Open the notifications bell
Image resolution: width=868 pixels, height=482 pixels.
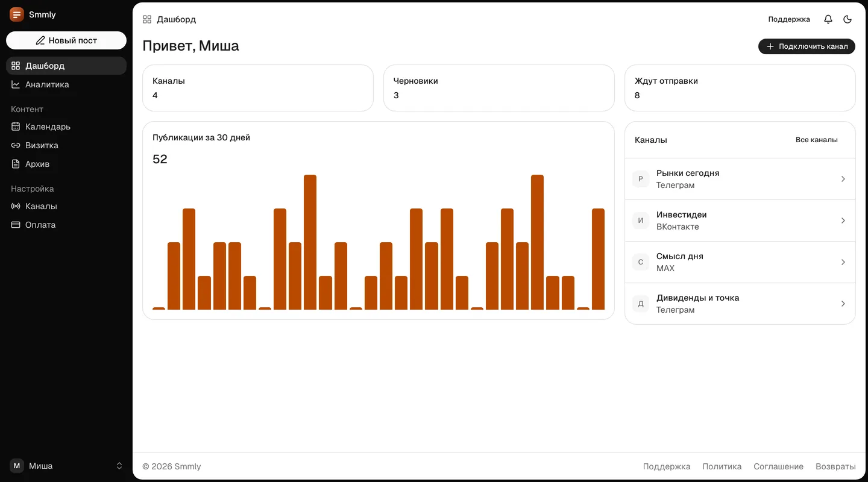(828, 19)
